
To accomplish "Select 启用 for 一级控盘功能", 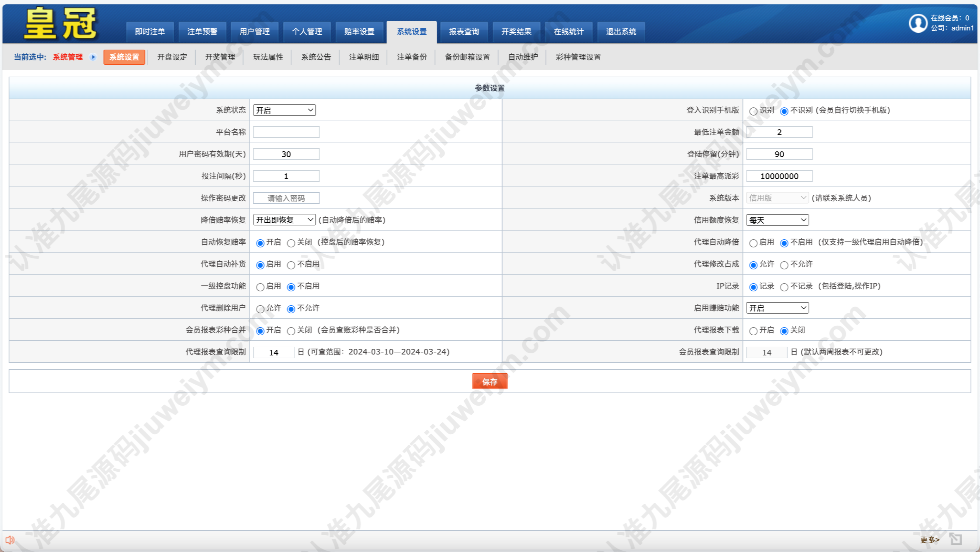I will (260, 287).
